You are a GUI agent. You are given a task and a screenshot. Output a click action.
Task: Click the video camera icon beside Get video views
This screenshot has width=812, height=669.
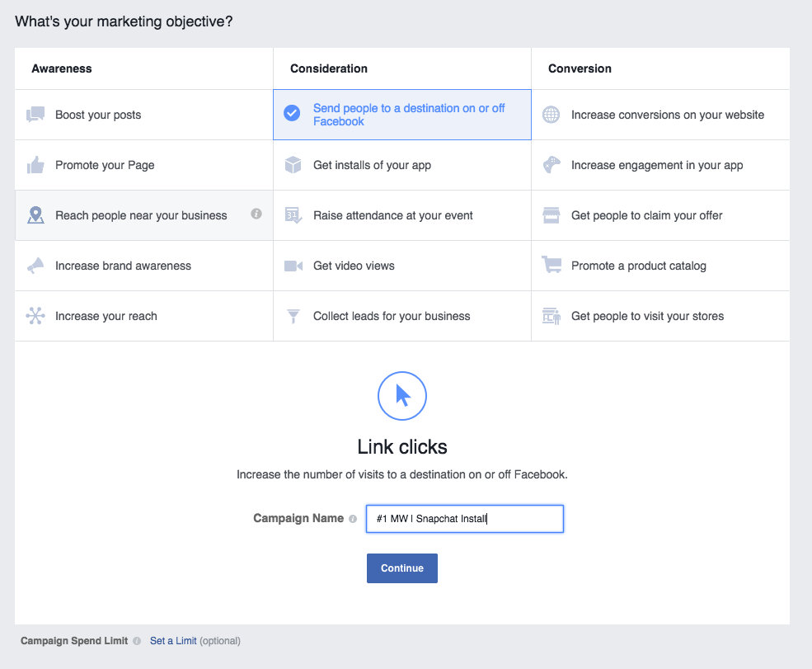[x=293, y=266]
